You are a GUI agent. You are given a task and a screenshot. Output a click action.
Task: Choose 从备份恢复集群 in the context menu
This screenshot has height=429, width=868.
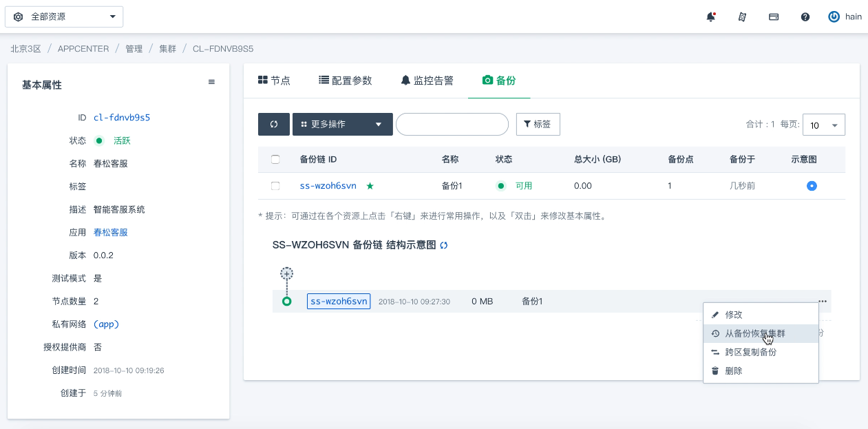761,333
